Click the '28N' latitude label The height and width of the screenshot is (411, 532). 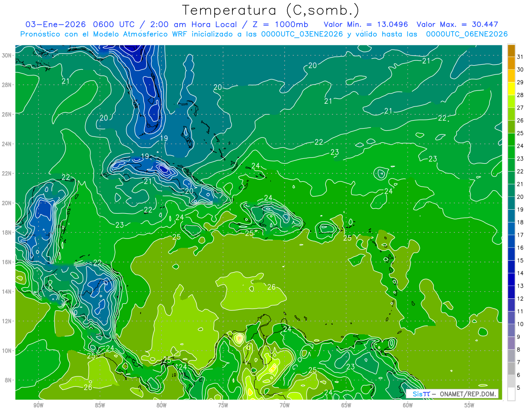(x=8, y=85)
